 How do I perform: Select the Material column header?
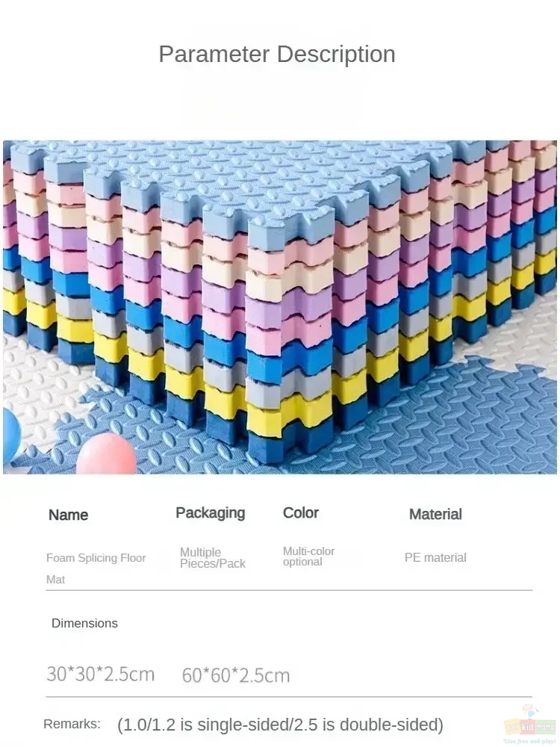pos(436,514)
